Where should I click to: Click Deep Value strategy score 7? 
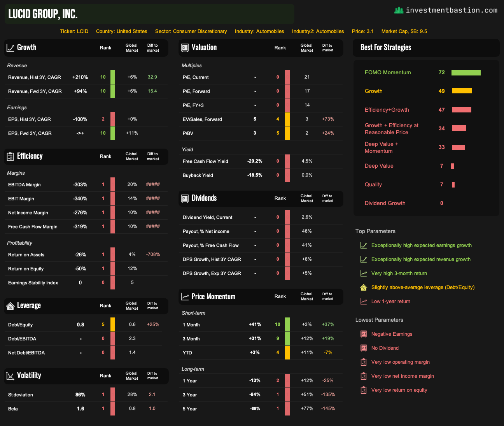click(x=442, y=166)
